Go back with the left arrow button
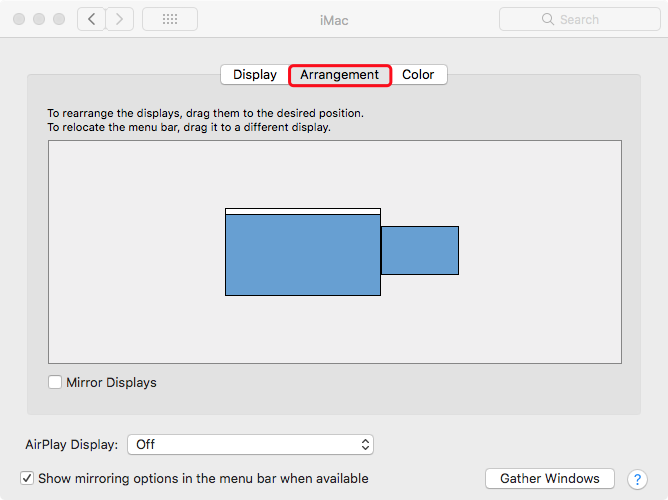 pos(92,19)
